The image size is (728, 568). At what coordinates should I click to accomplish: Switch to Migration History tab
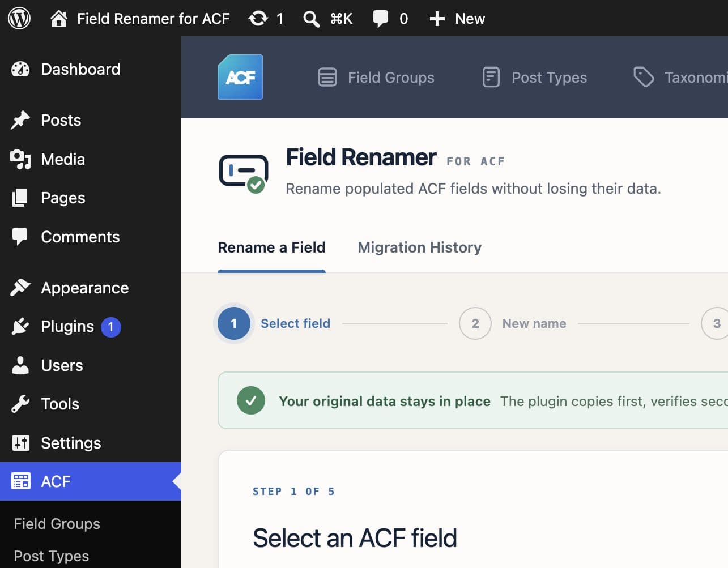(420, 247)
